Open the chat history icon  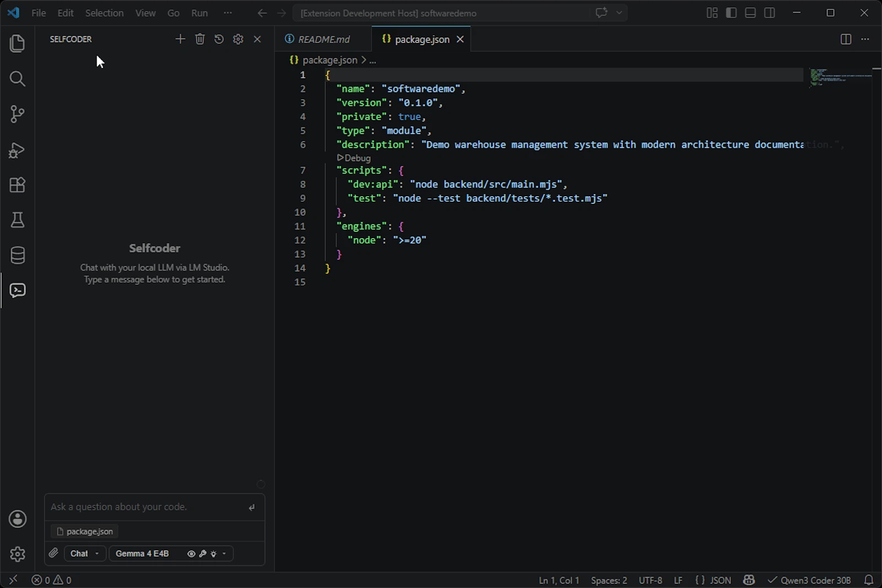219,39
